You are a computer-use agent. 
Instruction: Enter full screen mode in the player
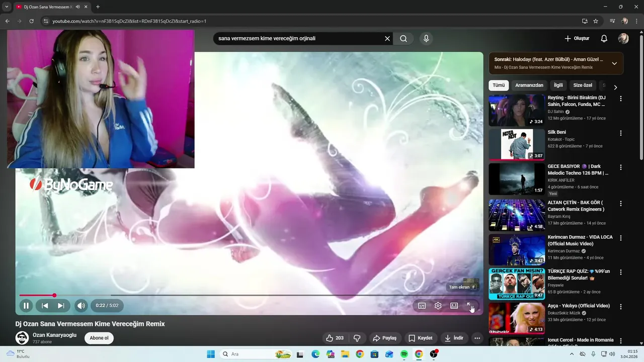(470, 306)
